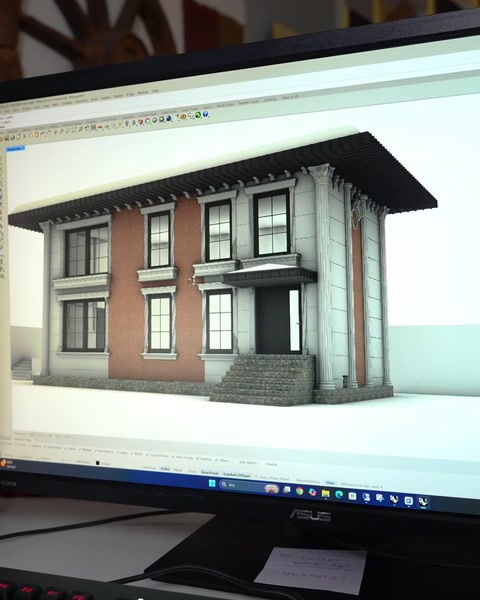The width and height of the screenshot is (480, 600).
Task: Toggle the Hatches selection filter checkbox
Action: [x=204, y=459]
